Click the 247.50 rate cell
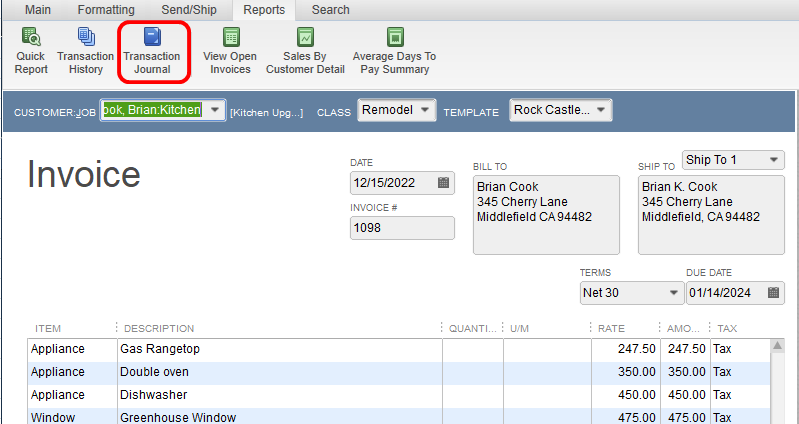The width and height of the screenshot is (799, 424). coord(626,349)
